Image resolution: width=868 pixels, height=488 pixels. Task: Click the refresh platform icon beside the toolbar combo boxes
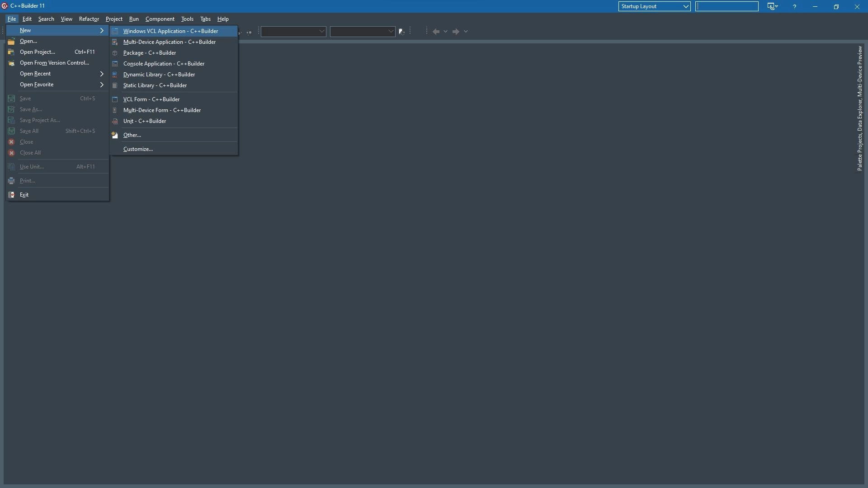(401, 32)
